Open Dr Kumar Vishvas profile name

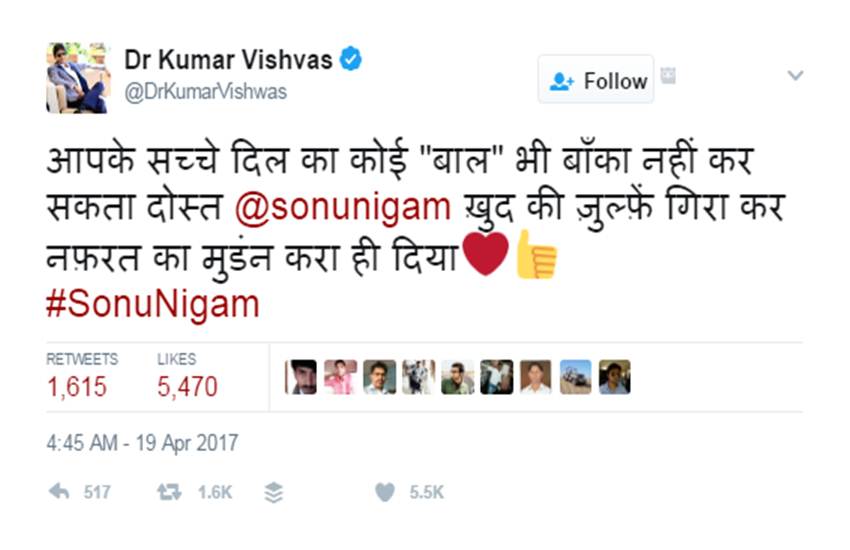[228, 59]
